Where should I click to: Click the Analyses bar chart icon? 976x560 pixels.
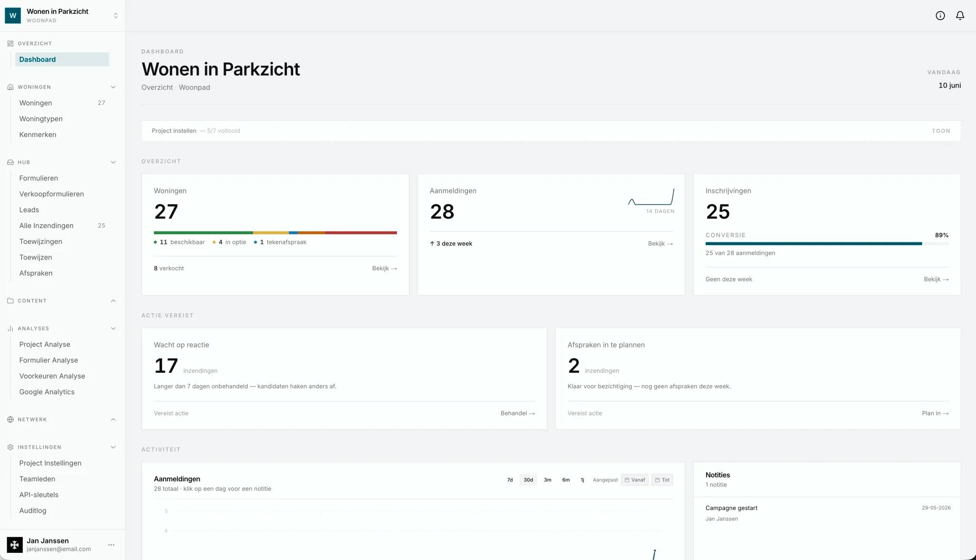pyautogui.click(x=10, y=329)
